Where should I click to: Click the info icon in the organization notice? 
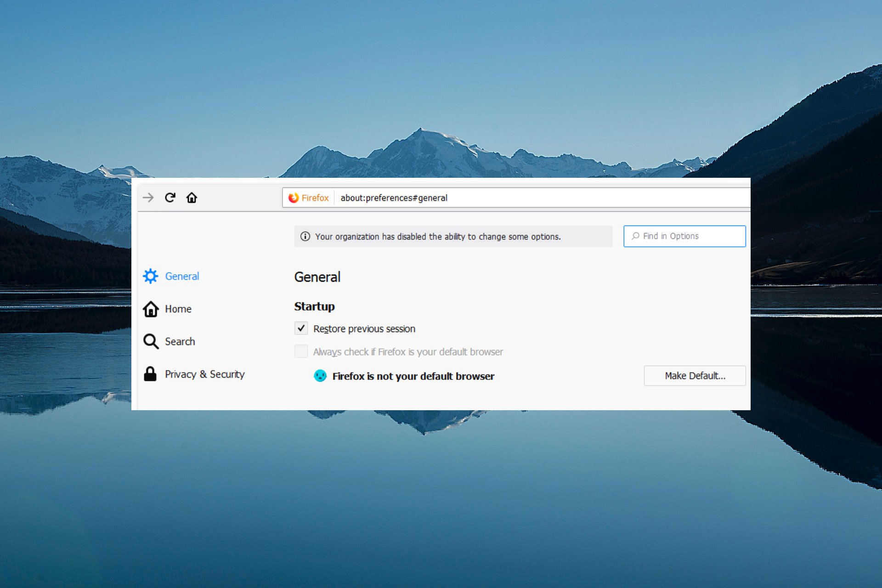305,237
